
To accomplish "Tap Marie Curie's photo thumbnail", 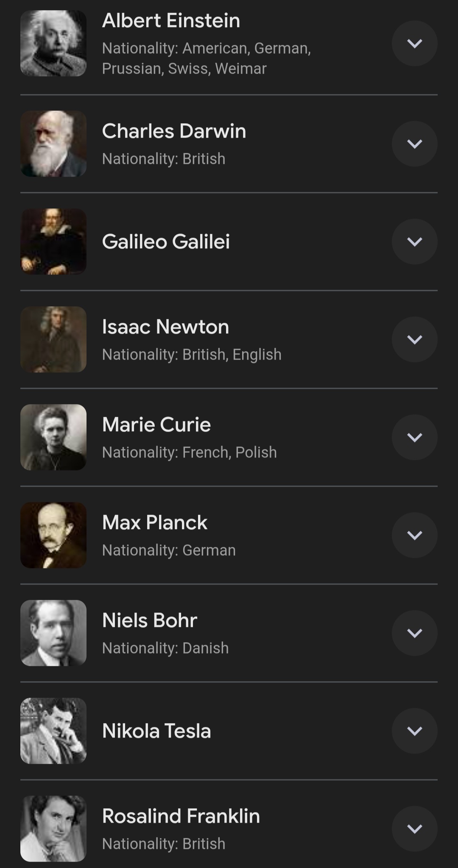I will [53, 437].
